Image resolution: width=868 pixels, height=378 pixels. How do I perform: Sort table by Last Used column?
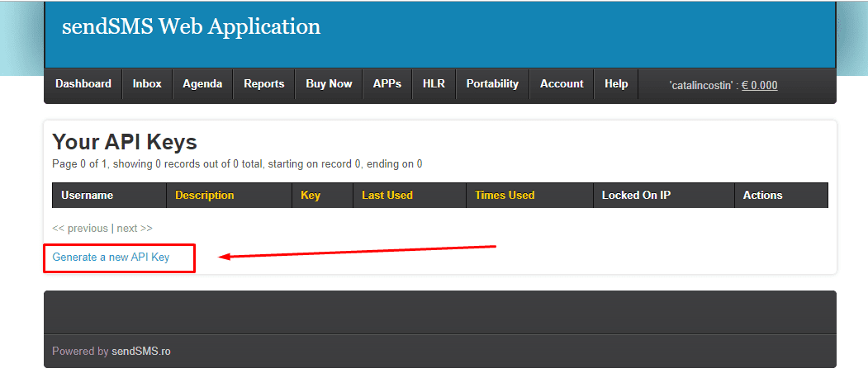pyautogui.click(x=387, y=196)
